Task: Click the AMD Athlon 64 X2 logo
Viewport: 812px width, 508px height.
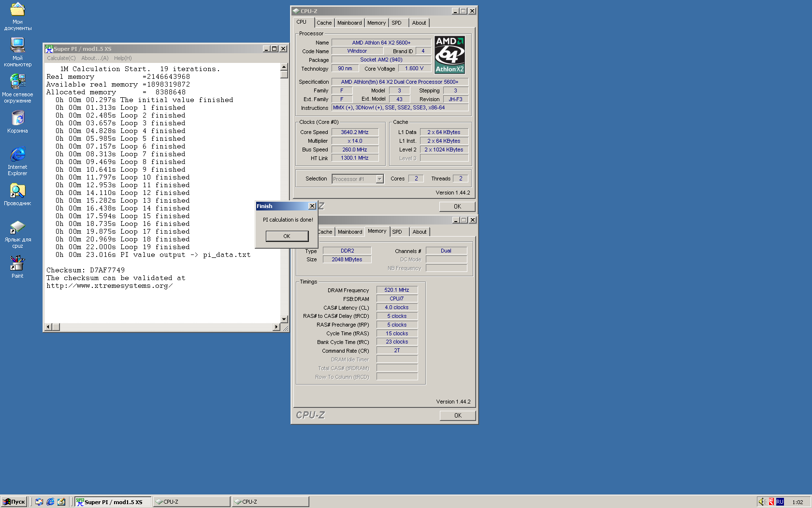Action: 449,55
